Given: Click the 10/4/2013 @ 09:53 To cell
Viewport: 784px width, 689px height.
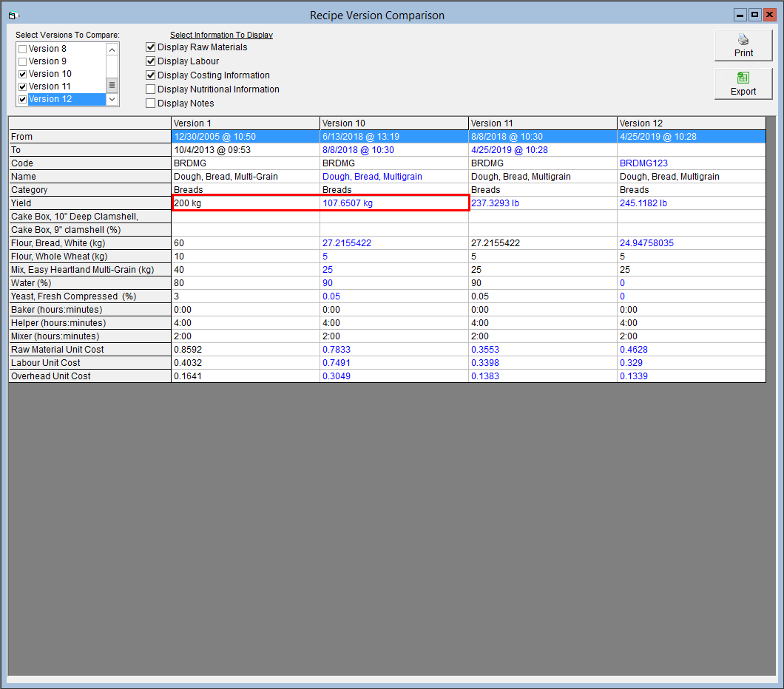Looking at the screenshot, I should point(246,150).
